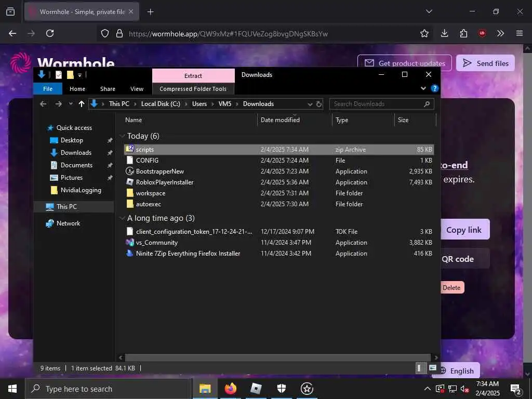This screenshot has width=532, height=399.
Task: Click the shield tracking protection icon
Action: coord(105,33)
